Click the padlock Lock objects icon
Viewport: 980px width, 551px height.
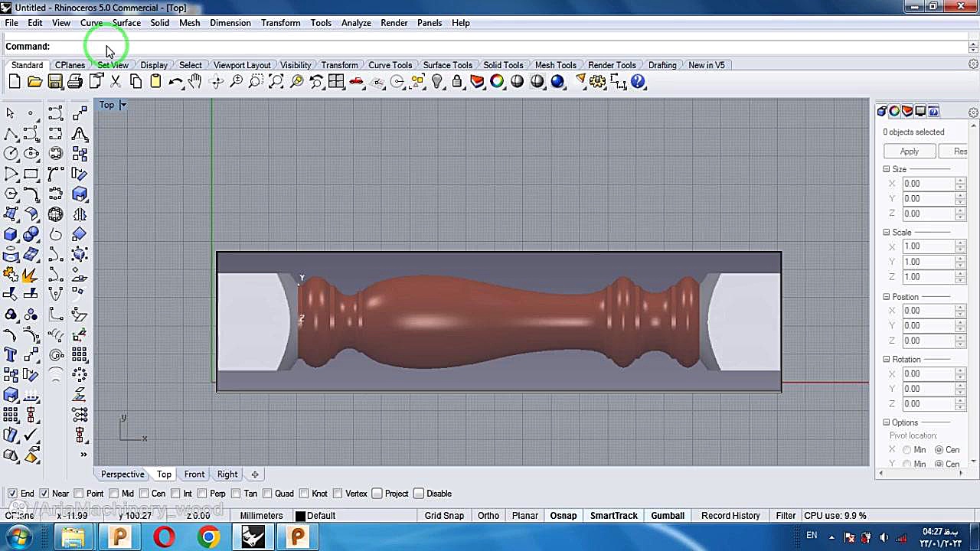(457, 82)
